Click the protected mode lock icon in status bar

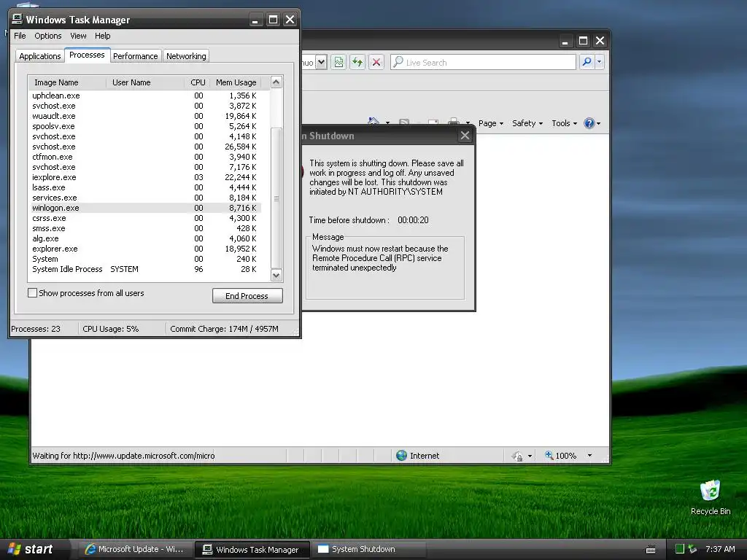pos(517,456)
